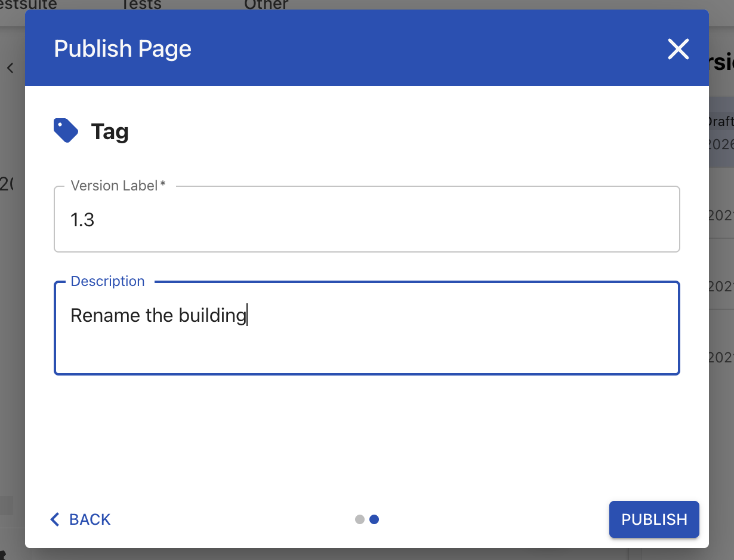The height and width of the screenshot is (560, 734).
Task: Click the 'Rename the building' description text
Action: (158, 315)
